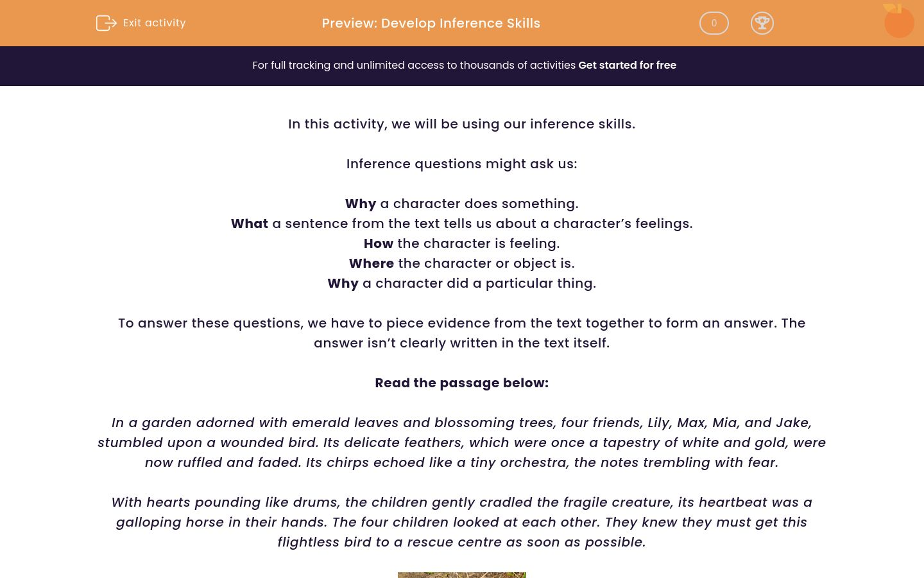The height and width of the screenshot is (578, 924).
Task: Click the logout arrow beside Exit activity
Action: [x=107, y=23]
